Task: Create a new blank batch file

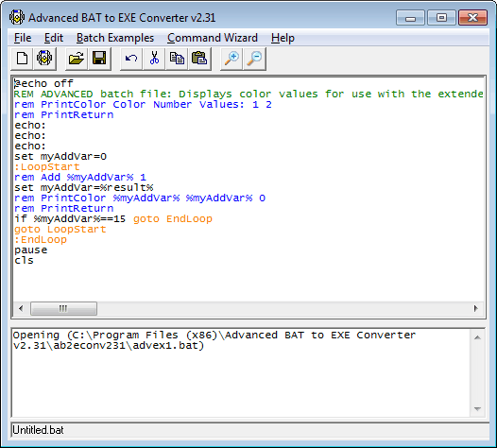Action: (22, 59)
